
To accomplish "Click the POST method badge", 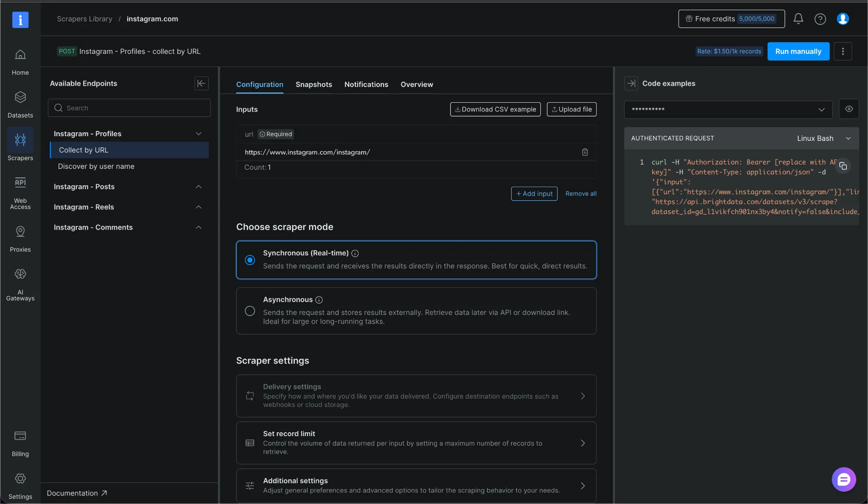I will click(x=67, y=51).
